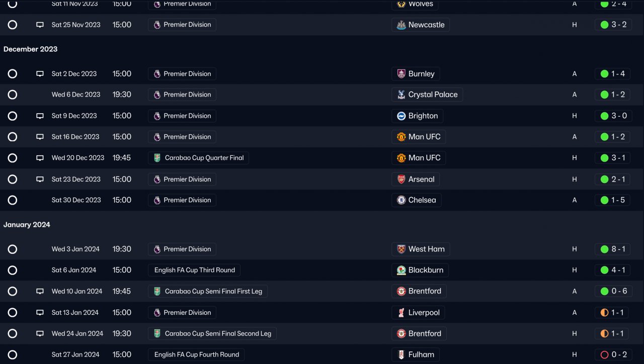Image resolution: width=644 pixels, height=364 pixels.
Task: Click the Chelsea club badge icon
Action: pyautogui.click(x=401, y=200)
